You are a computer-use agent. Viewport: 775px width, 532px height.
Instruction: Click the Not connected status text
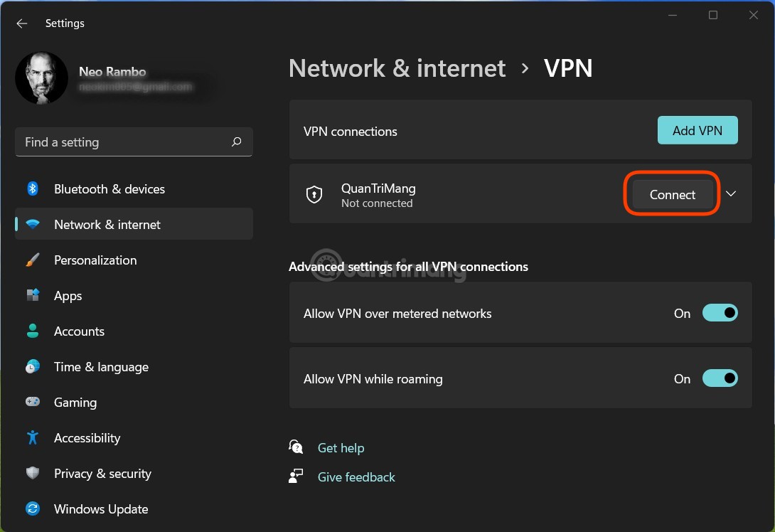point(377,203)
